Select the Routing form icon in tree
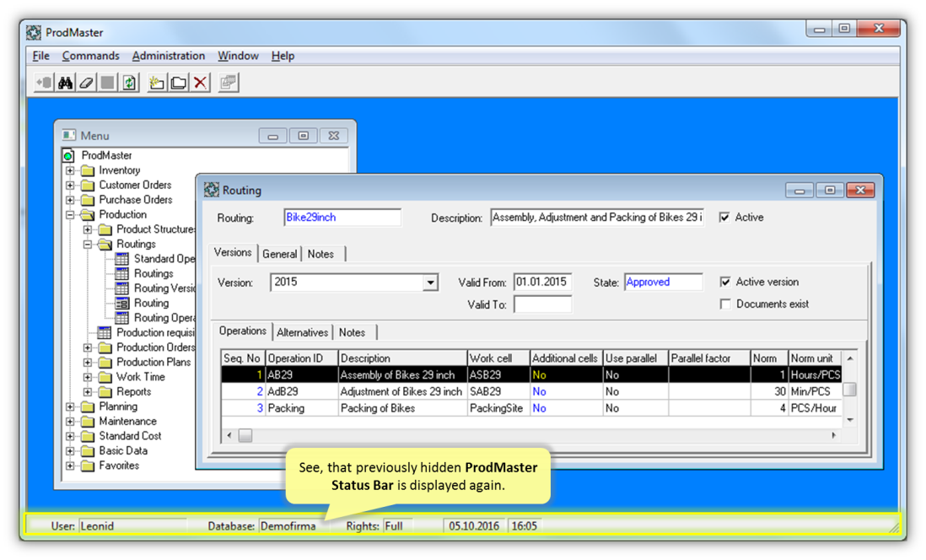 [121, 304]
